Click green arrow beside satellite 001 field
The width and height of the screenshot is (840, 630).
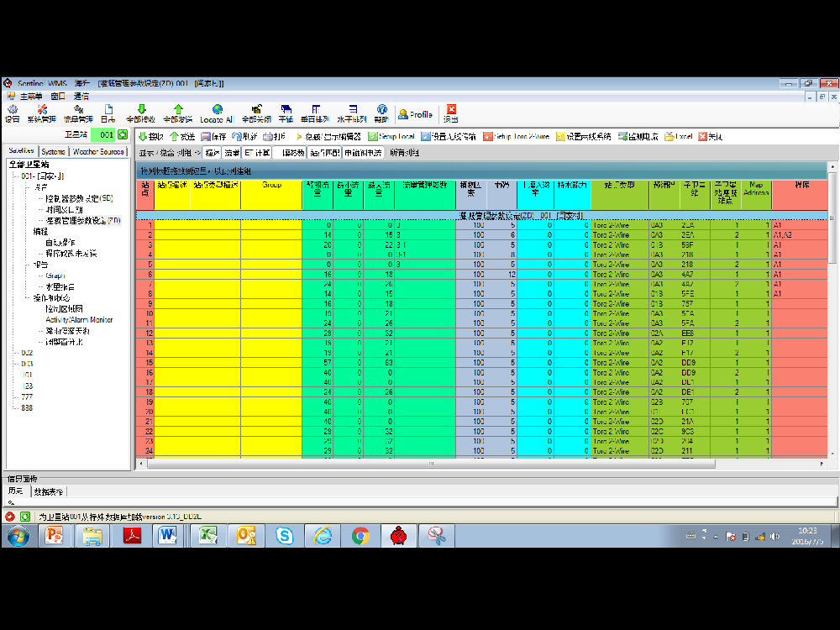tap(123, 134)
